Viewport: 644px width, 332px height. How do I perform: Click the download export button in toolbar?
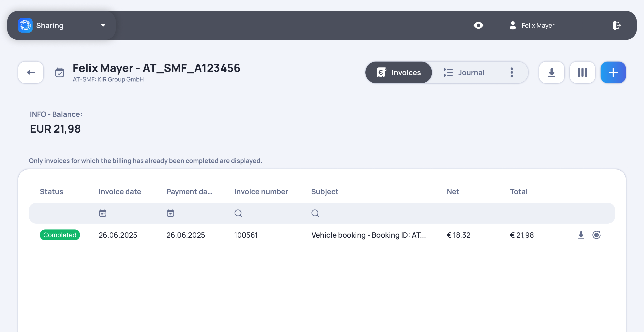point(552,73)
